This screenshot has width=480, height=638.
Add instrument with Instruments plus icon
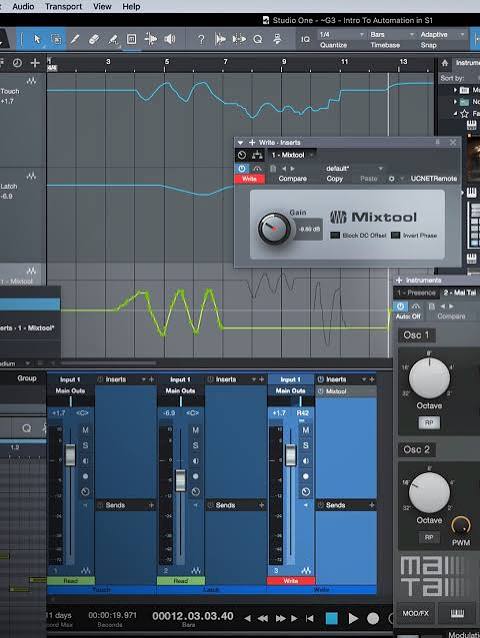click(399, 280)
